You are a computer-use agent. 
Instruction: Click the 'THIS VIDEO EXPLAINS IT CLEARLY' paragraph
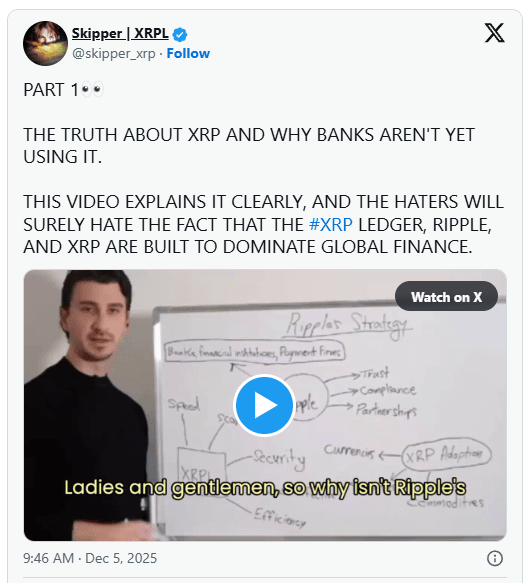click(x=263, y=224)
